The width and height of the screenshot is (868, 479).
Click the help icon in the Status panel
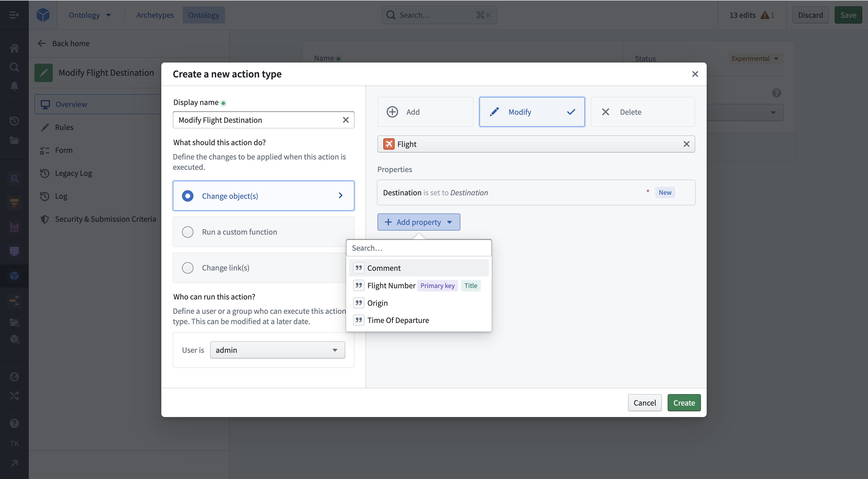coord(776,93)
